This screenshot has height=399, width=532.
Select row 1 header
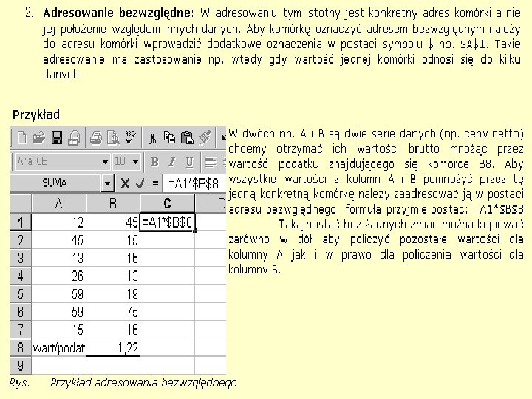21,222
